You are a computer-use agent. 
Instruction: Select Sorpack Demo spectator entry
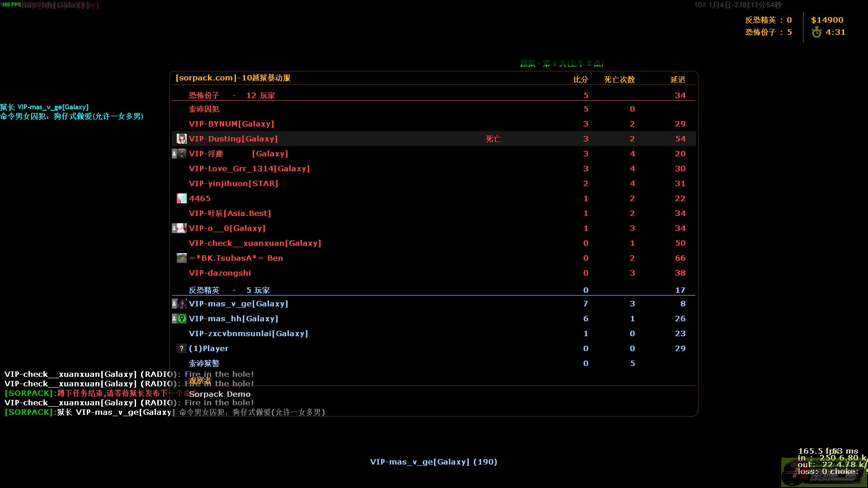point(220,394)
